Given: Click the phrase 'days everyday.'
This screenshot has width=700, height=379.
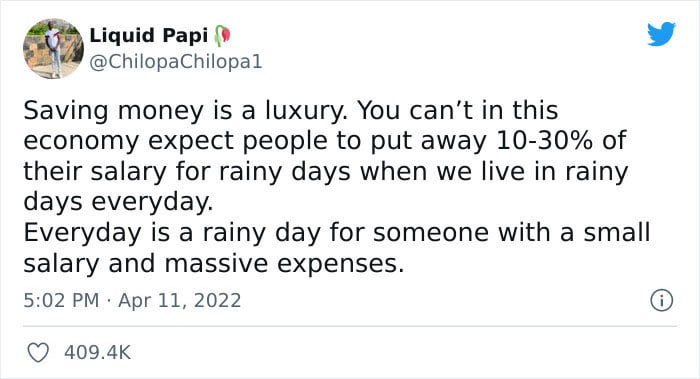Looking at the screenshot, I should click(x=118, y=202).
